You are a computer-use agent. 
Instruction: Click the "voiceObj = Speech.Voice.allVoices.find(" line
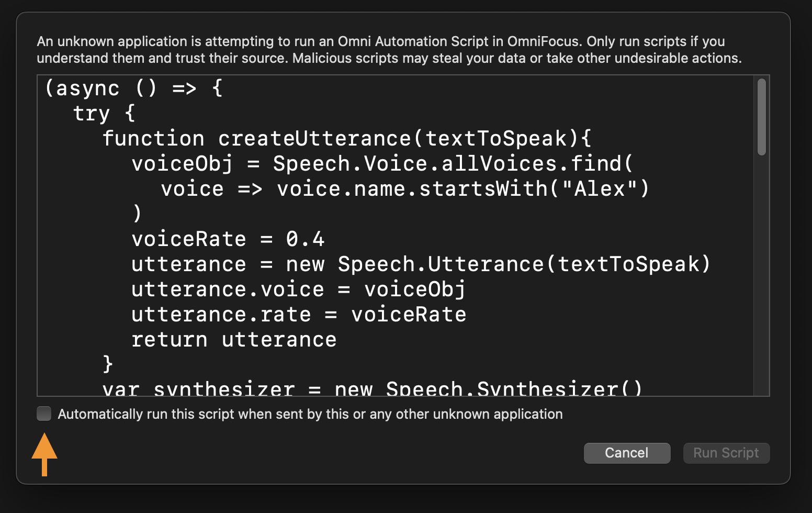(382, 163)
